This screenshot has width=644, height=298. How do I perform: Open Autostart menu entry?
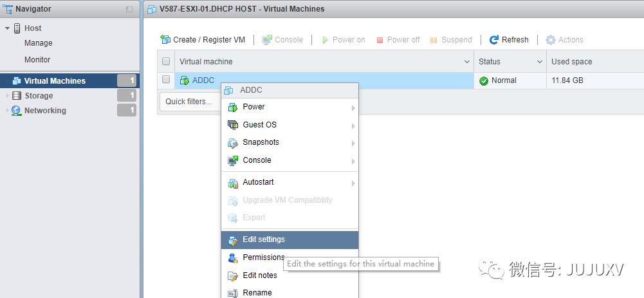[290, 182]
